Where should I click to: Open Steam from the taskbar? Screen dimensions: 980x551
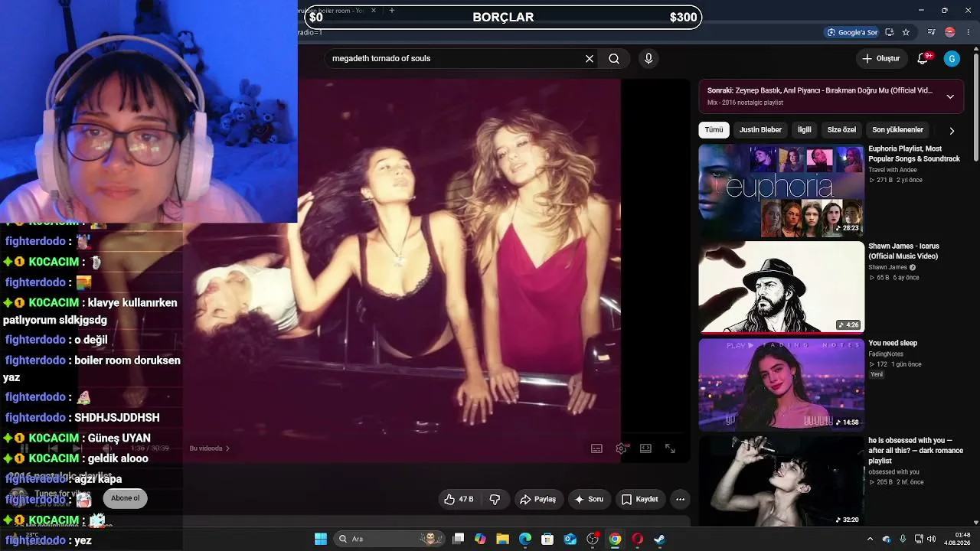[659, 539]
